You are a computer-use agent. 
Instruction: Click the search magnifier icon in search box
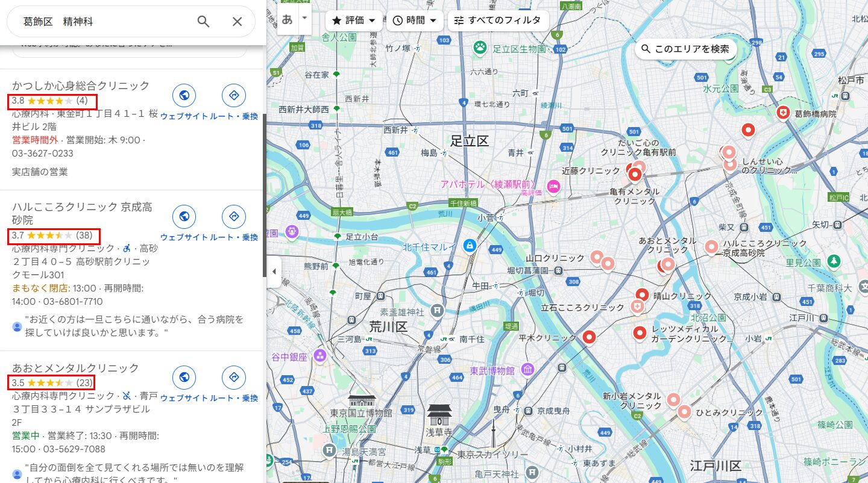point(204,22)
